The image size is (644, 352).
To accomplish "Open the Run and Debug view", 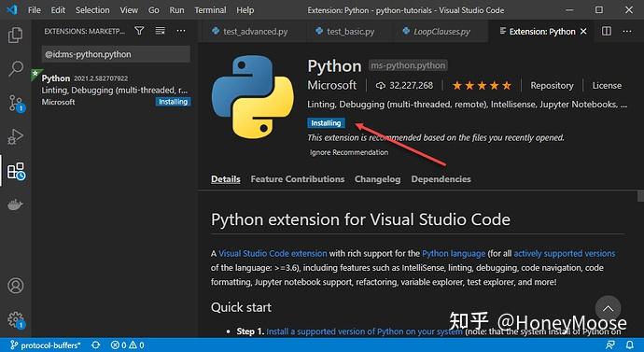I will coord(16,136).
